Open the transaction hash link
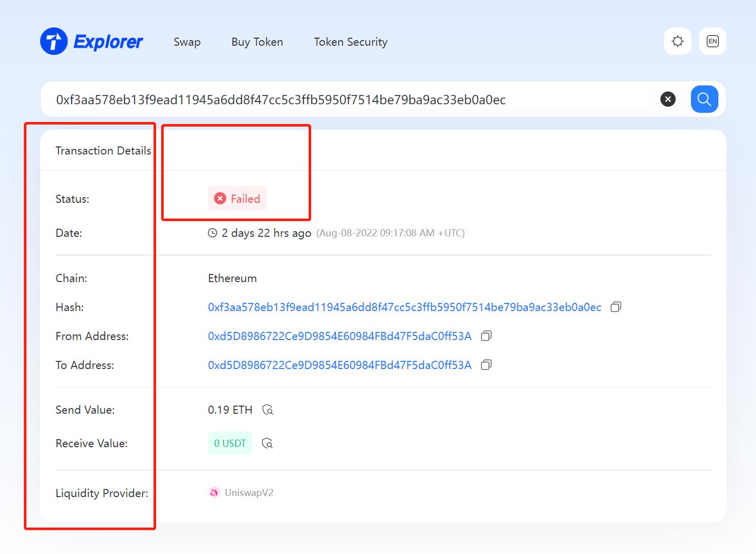The height and width of the screenshot is (554, 756). coord(405,307)
